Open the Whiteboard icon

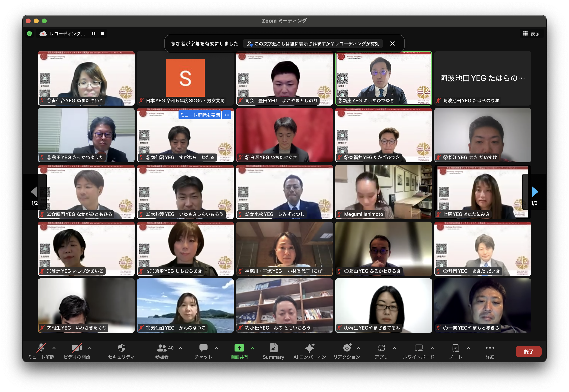418,348
